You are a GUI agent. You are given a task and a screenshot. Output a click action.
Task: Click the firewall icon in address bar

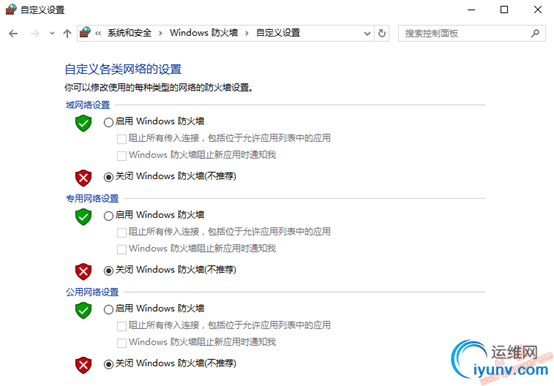85,32
